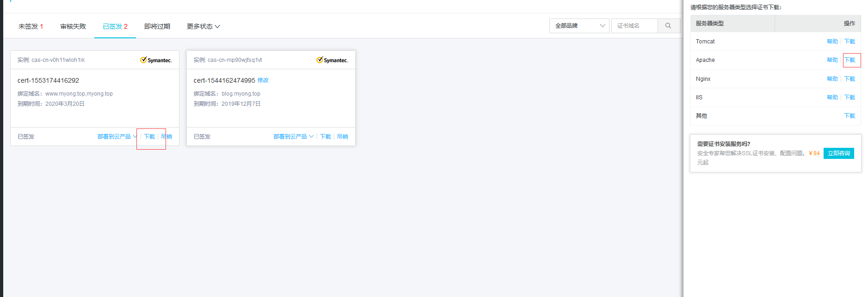Expand 部署到云产品 on the blog.myong.top certificate

pyautogui.click(x=294, y=137)
